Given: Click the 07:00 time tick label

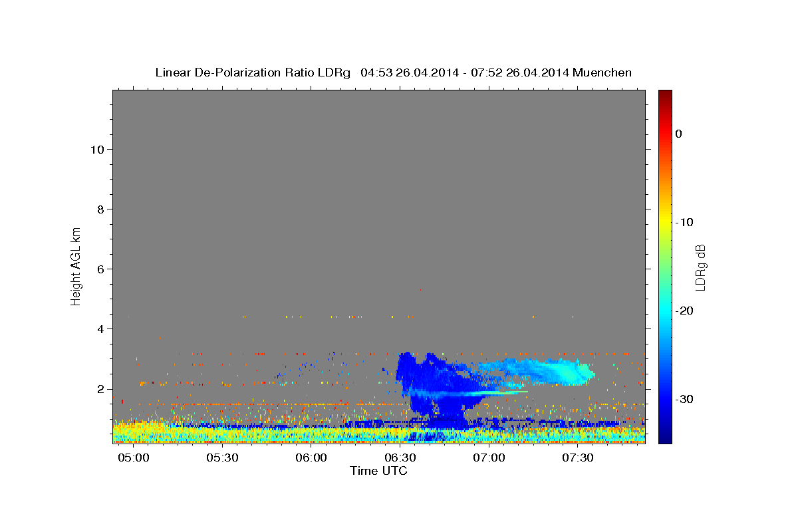Looking at the screenshot, I should coord(489,458).
